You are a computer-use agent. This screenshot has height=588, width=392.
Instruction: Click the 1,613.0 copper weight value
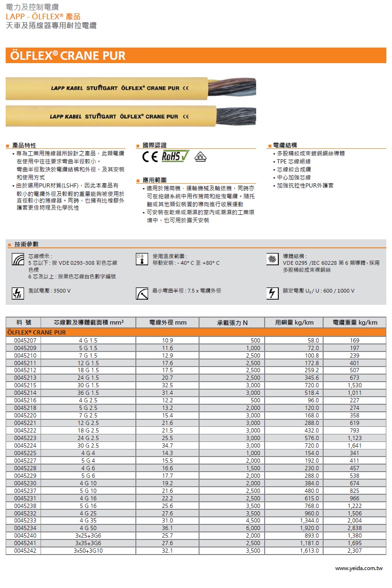pyautogui.click(x=309, y=551)
